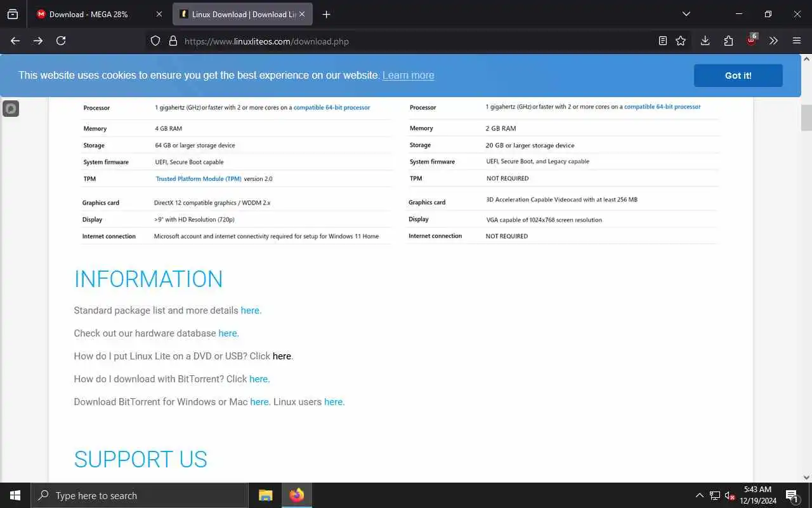Open DVD or USB instructions here link
Screen dimensions: 812x508
(x=282, y=356)
